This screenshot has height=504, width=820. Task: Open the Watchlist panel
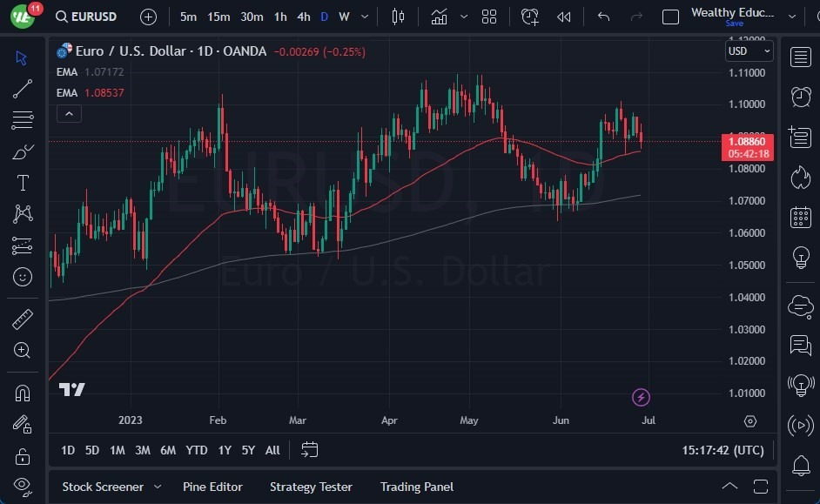[x=800, y=56]
